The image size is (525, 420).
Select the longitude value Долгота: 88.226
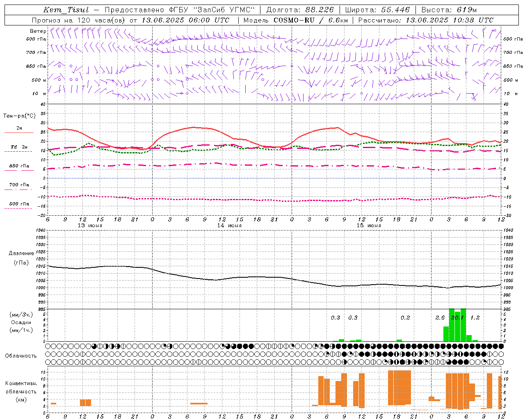click(300, 10)
